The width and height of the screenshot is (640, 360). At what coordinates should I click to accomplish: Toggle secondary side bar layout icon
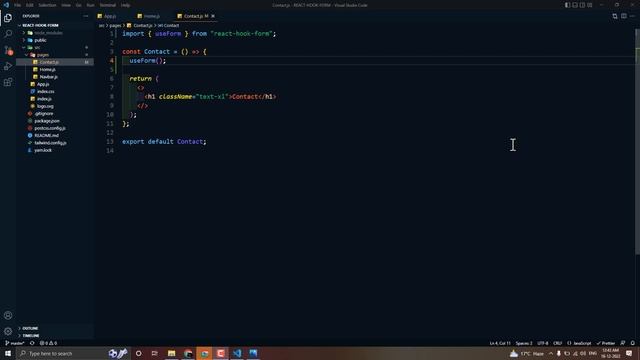point(582,5)
